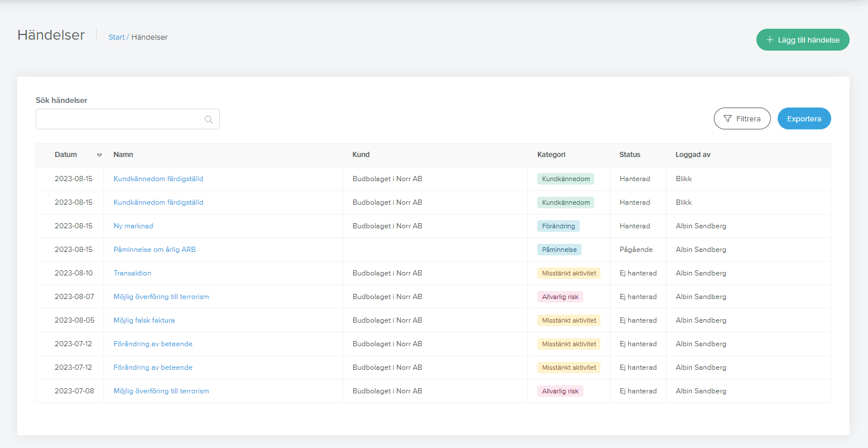Click Lägg till händelse button

803,40
